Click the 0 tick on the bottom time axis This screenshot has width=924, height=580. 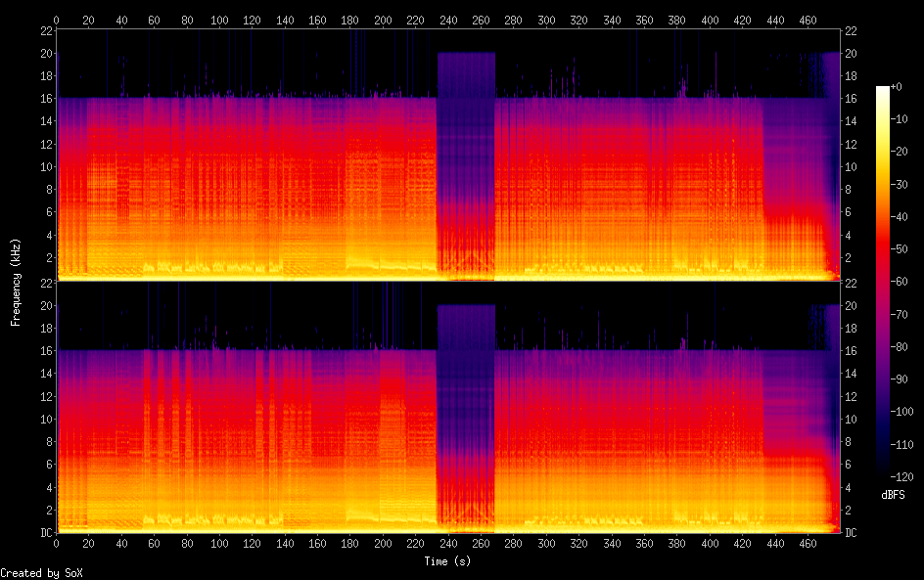pyautogui.click(x=57, y=542)
